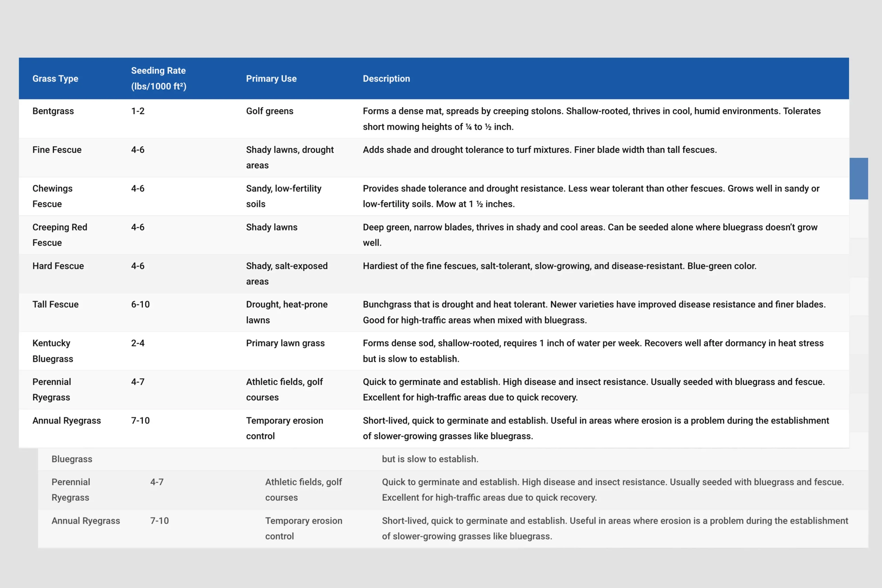Click the Kentucky Bluegrass name cell
Screen dimensions: 882x588
point(52,351)
